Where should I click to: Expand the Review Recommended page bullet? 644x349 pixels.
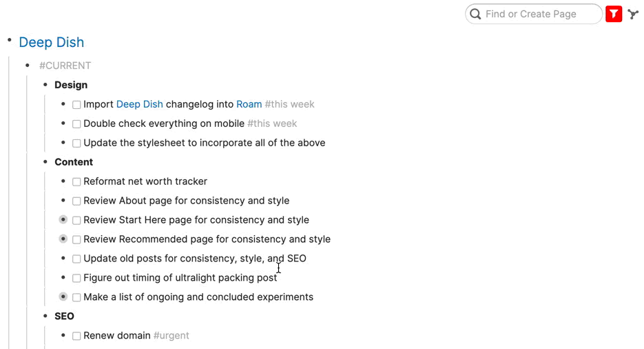(x=63, y=239)
